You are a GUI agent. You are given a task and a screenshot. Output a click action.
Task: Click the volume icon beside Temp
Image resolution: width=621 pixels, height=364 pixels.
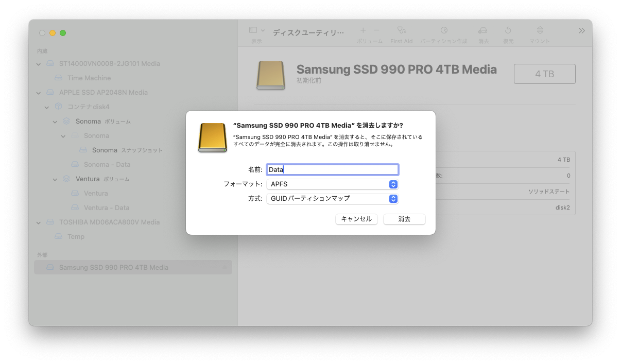coord(59,236)
